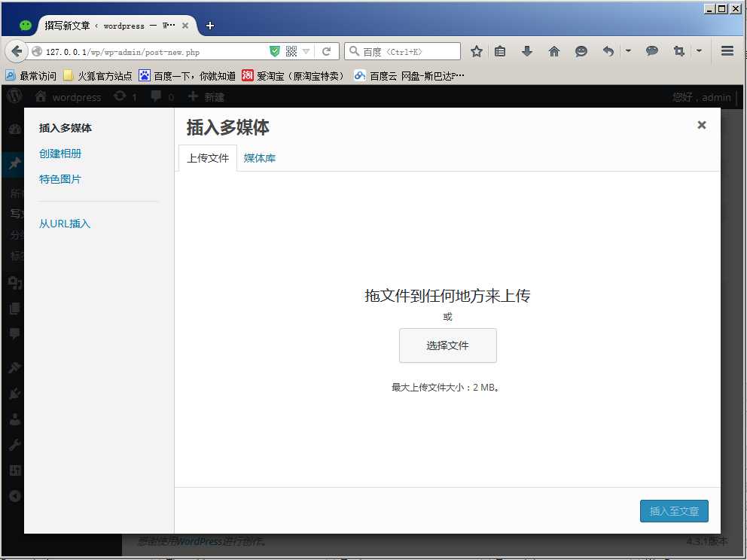Screen dimensions: 747x560
Task: Open the Firefox hamburger menu
Action: pos(727,51)
